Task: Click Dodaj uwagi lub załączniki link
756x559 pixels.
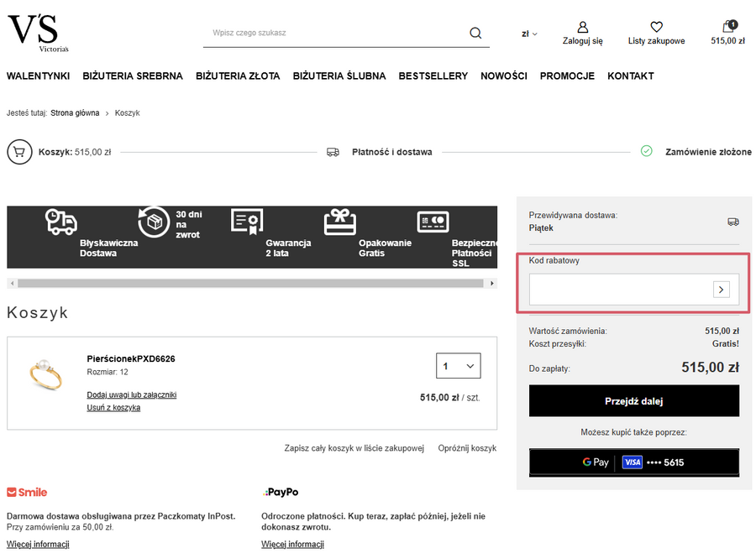Action: click(x=131, y=394)
